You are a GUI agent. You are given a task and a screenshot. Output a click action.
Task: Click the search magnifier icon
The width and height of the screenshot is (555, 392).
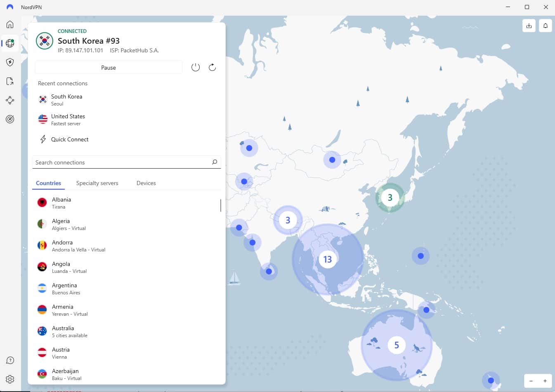pyautogui.click(x=215, y=162)
